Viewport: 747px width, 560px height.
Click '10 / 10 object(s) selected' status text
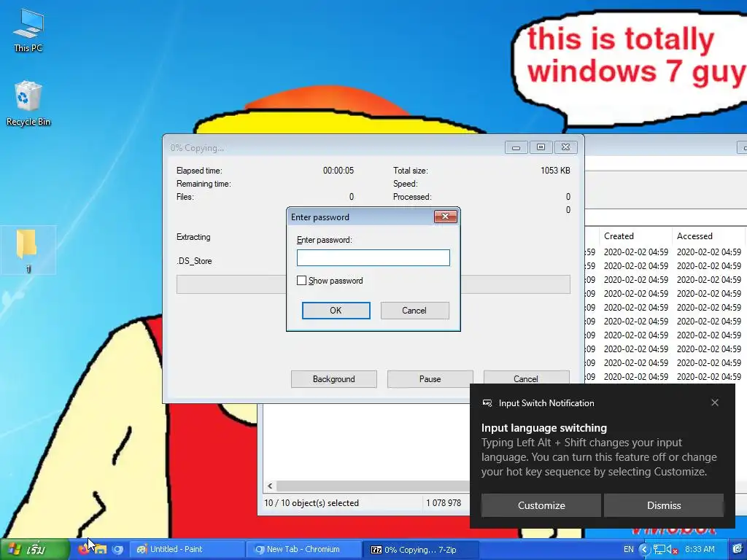[311, 503]
